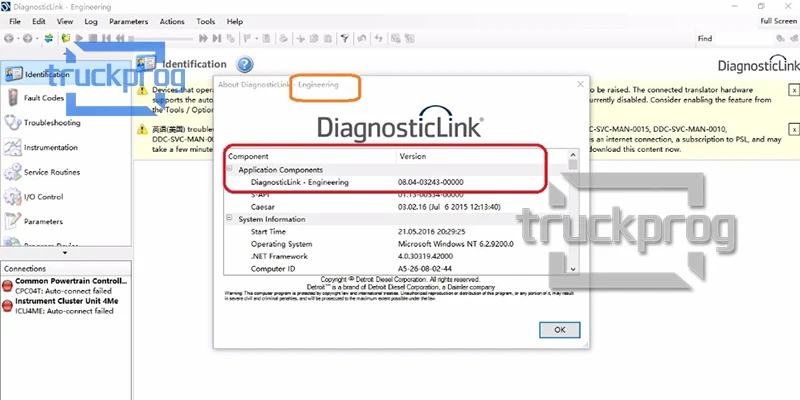Open the File menu
The width and height of the screenshot is (800, 400).
[x=15, y=21]
